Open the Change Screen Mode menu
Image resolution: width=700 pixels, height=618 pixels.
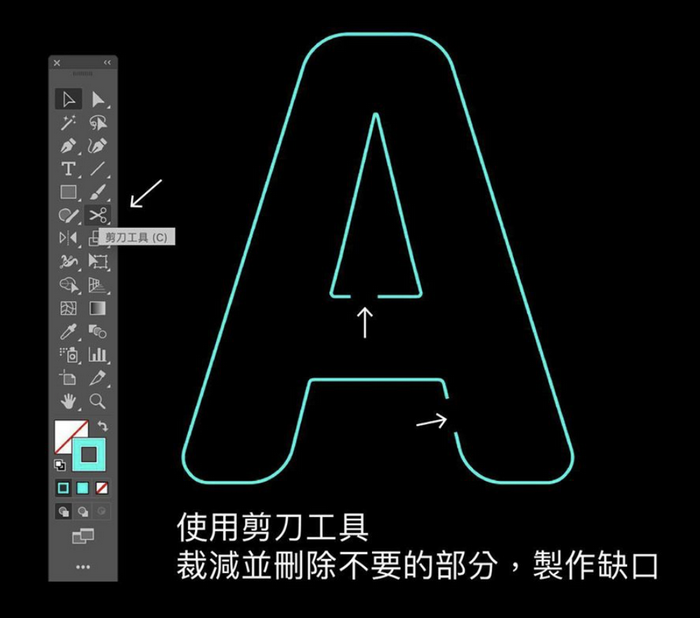click(x=82, y=537)
